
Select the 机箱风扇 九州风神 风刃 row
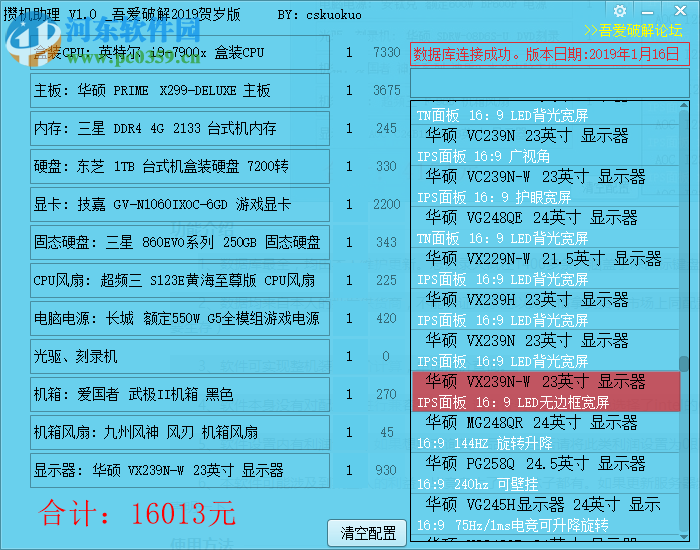[180, 432]
